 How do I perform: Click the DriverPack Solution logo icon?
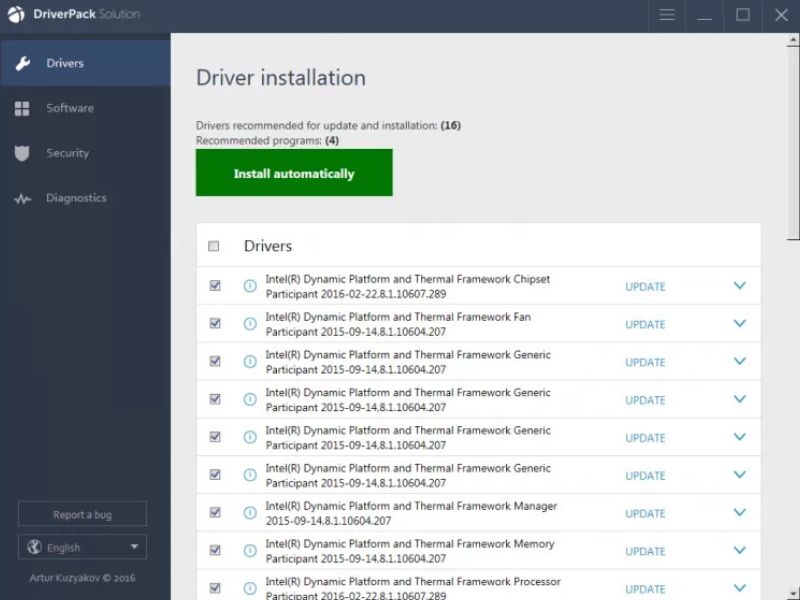(16, 14)
